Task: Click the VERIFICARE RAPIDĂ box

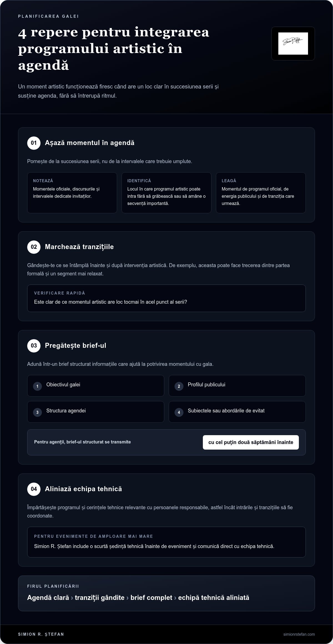Action: [x=167, y=298]
